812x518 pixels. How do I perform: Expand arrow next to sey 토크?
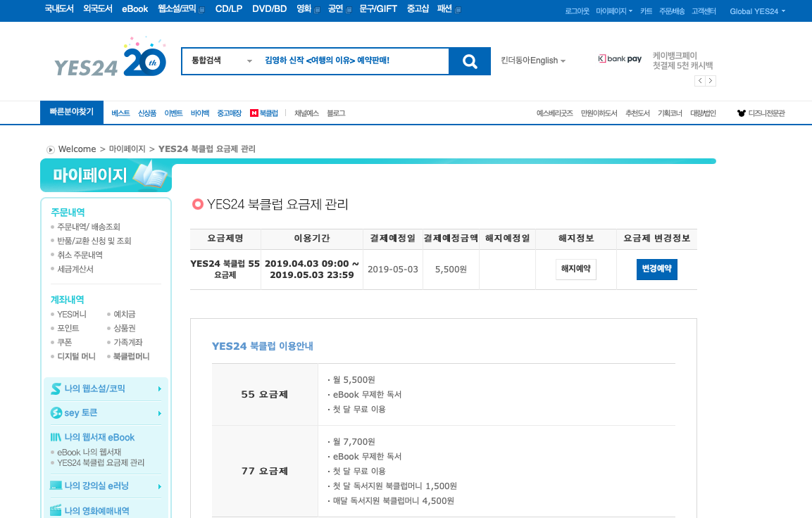pos(159,413)
